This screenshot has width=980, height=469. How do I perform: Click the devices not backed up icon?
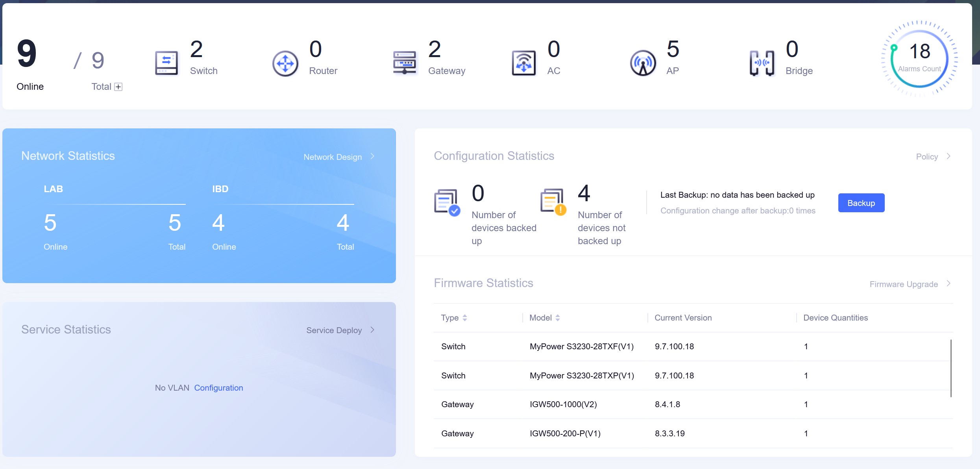[553, 202]
